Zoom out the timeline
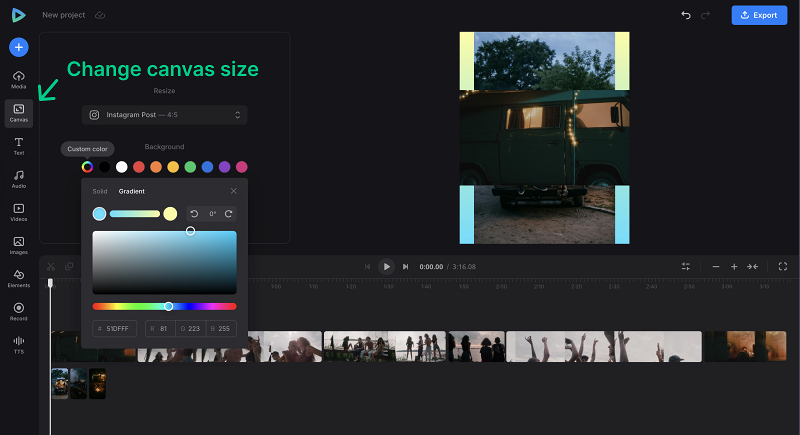 [716, 267]
